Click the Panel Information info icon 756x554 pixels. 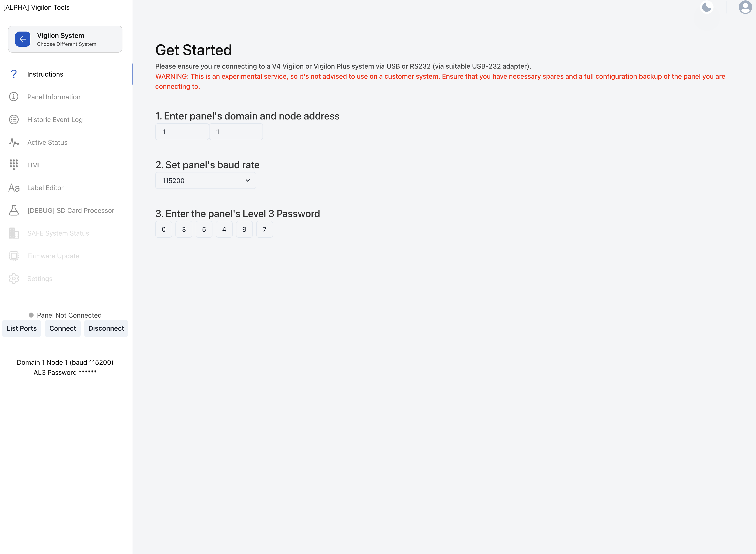click(x=14, y=97)
